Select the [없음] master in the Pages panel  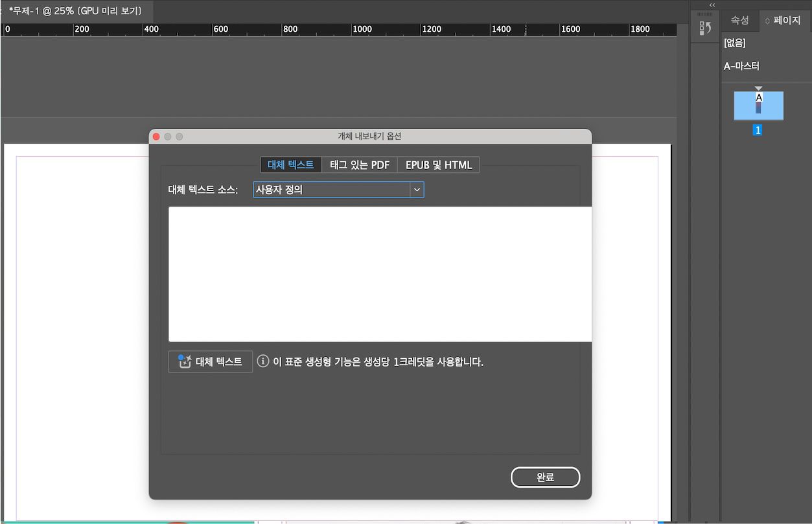(x=735, y=43)
